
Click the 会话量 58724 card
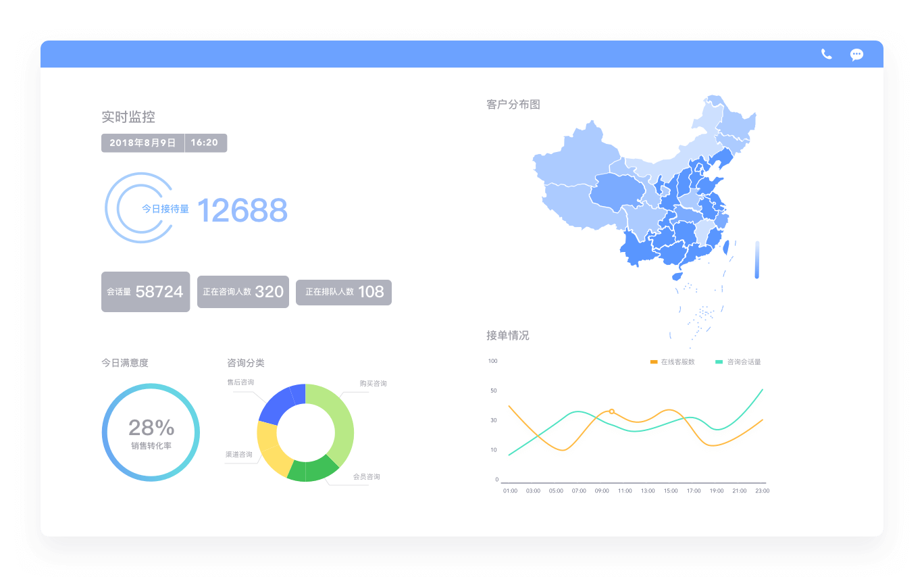[145, 292]
